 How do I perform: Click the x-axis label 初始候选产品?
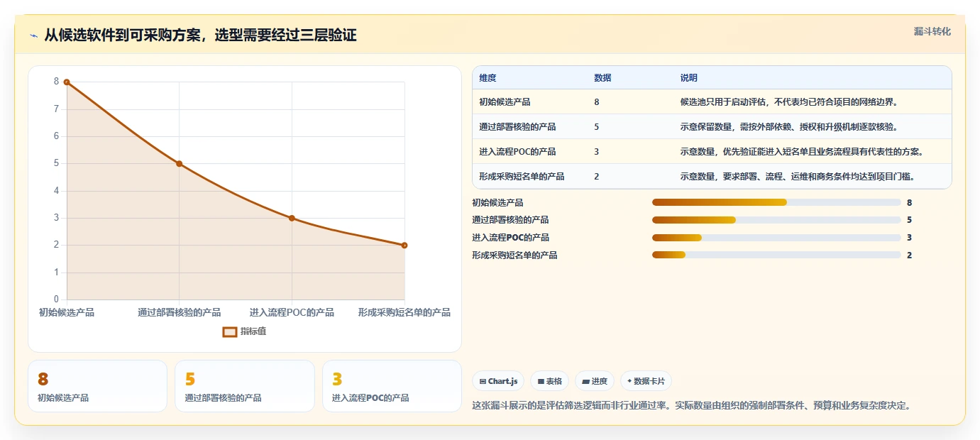[x=67, y=312]
